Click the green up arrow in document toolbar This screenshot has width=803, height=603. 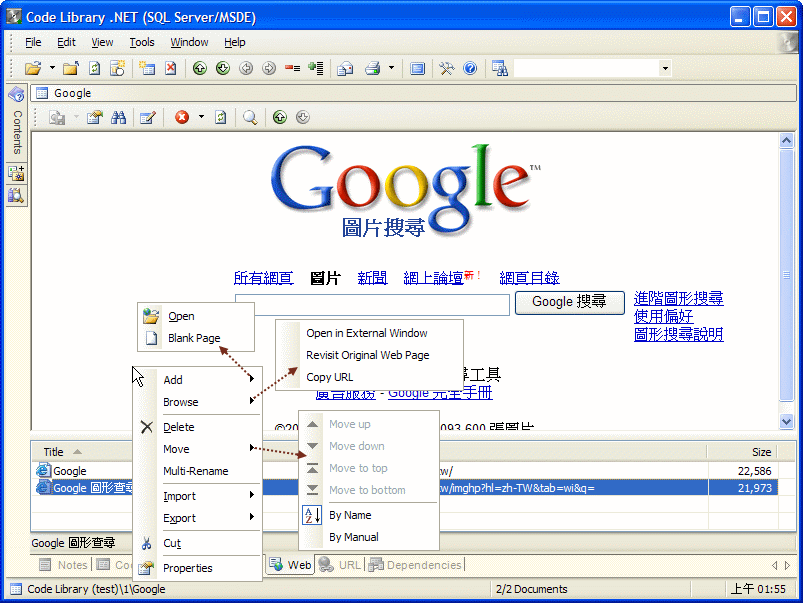click(280, 117)
